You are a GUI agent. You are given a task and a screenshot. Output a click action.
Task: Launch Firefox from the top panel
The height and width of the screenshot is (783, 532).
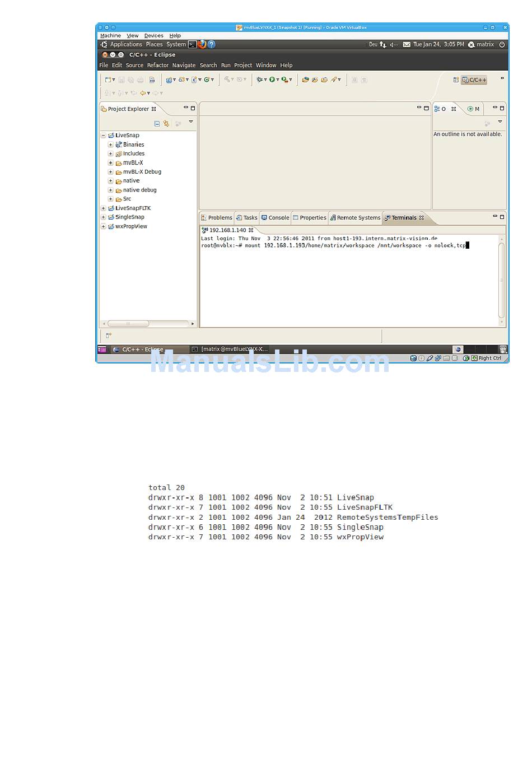pos(202,44)
